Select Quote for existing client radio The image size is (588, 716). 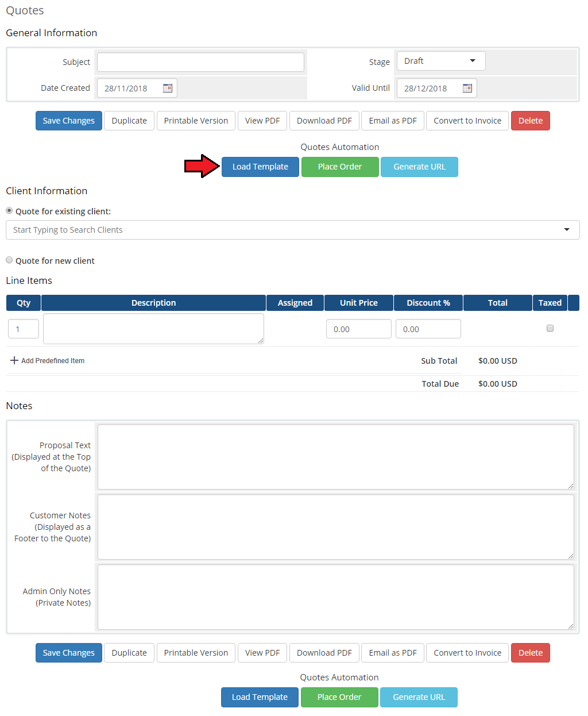click(x=9, y=211)
